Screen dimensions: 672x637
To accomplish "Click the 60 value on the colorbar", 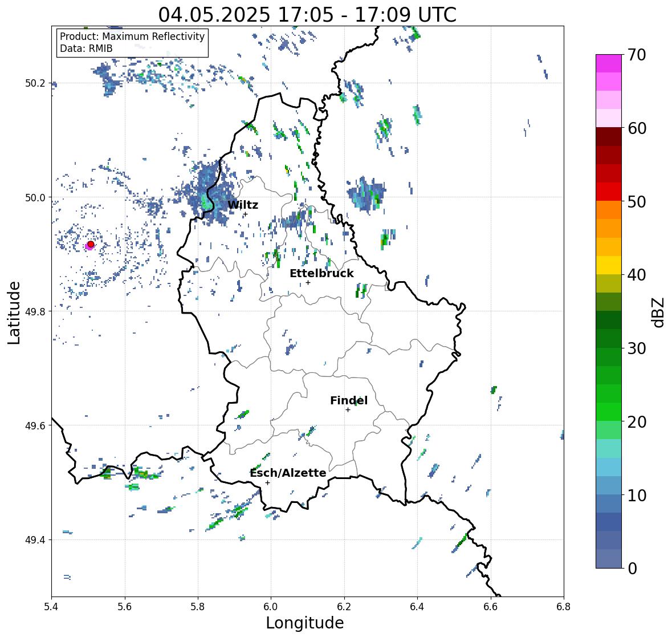I will click(637, 128).
